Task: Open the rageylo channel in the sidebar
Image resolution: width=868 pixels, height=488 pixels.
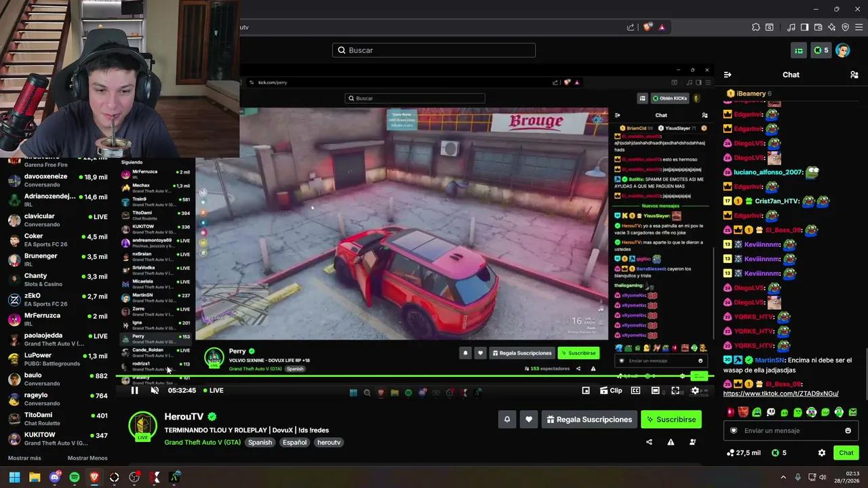Action: [58, 399]
